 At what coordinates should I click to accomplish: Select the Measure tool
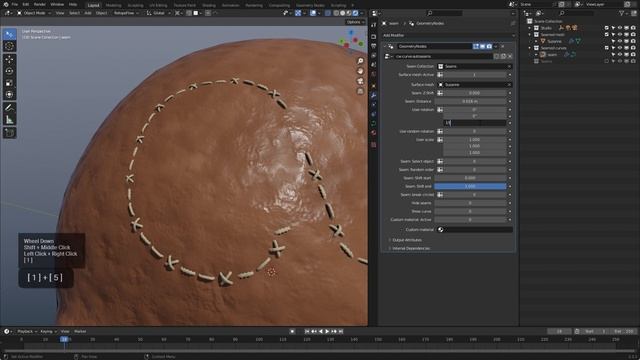point(9,120)
